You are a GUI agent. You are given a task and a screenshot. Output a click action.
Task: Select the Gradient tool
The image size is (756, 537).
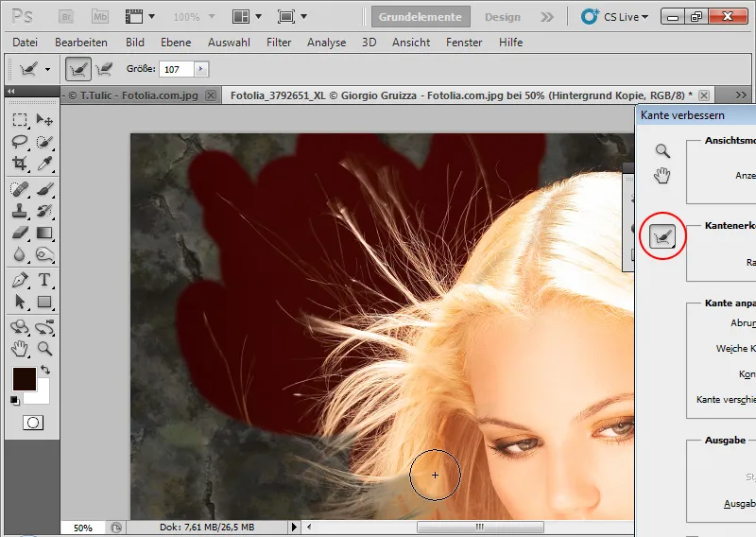coord(44,233)
